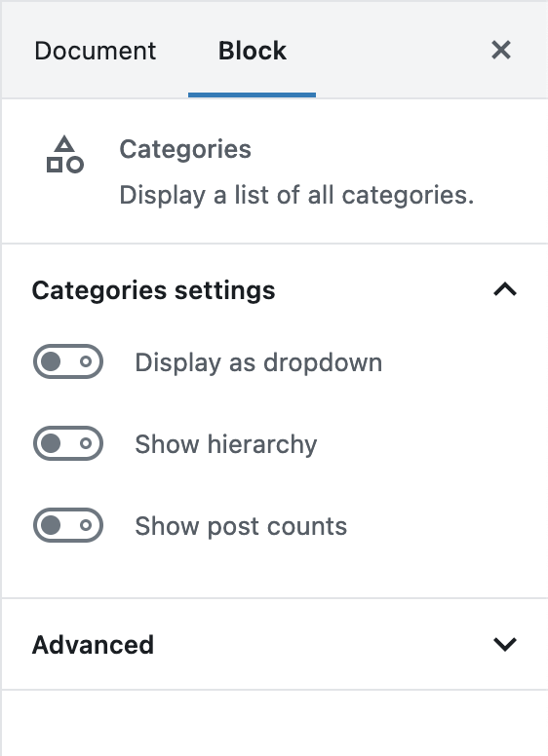Viewport: 548px width, 756px height.
Task: Click the blue active-tab underline indicator
Action: click(252, 94)
